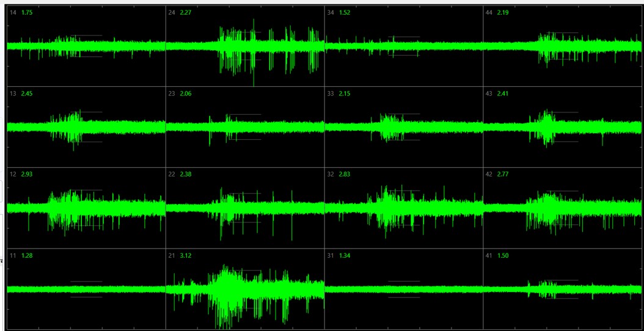
Task: Select the channel number label 44
Action: click(x=489, y=13)
